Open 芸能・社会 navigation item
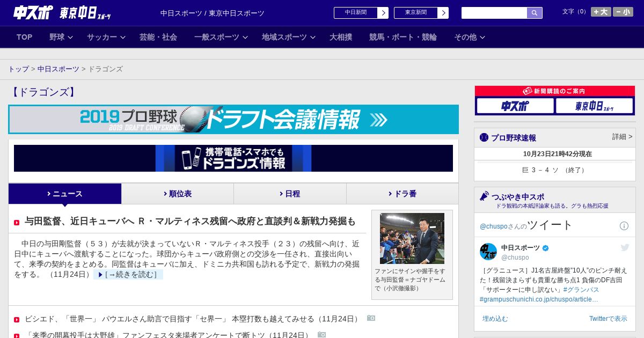Image resolution: width=644 pixels, height=338 pixels. pos(158,37)
